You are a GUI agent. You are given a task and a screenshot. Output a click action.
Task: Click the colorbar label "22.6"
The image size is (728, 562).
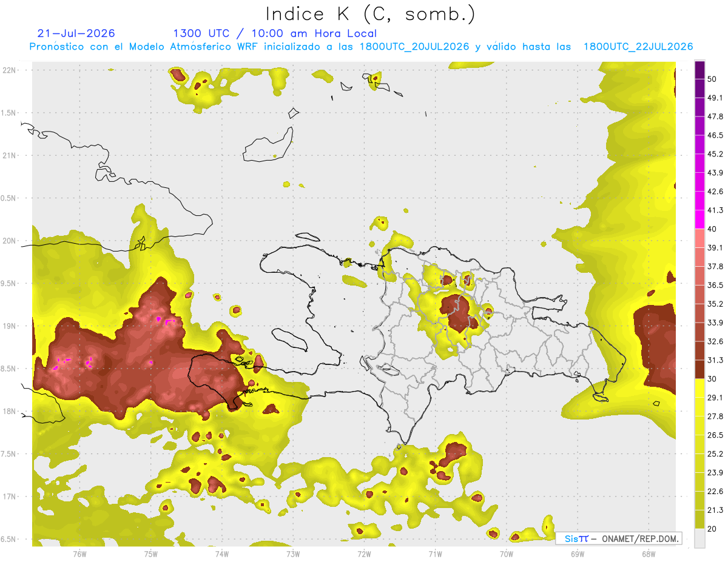(715, 492)
